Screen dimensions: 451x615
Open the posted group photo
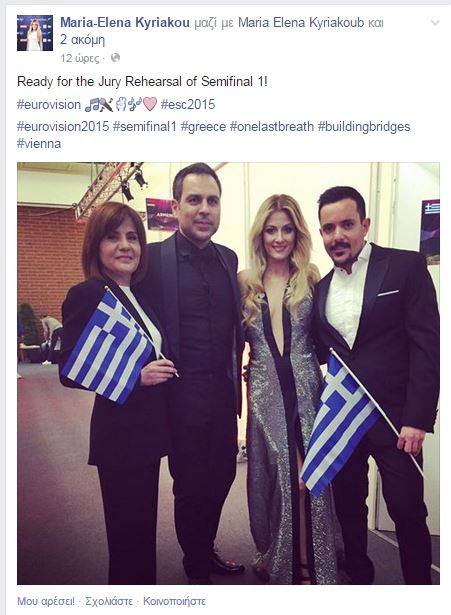228,373
